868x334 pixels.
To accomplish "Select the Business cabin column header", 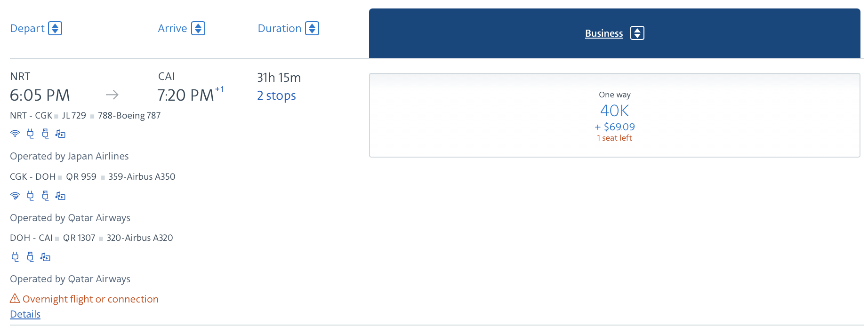I will [x=604, y=33].
